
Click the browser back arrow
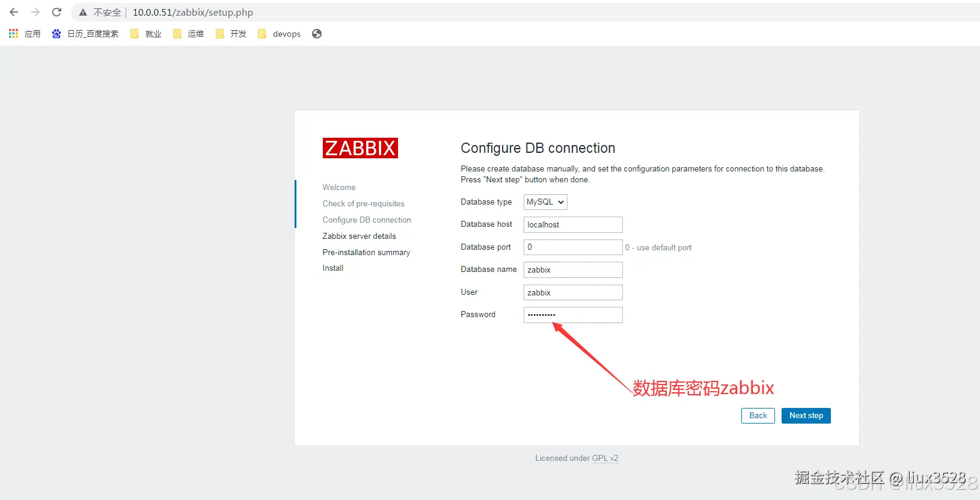(14, 12)
